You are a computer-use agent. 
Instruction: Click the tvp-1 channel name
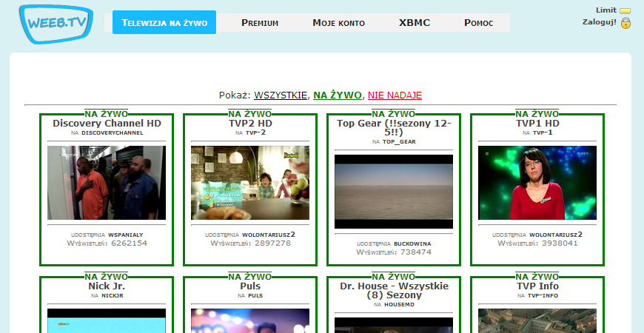point(543,133)
